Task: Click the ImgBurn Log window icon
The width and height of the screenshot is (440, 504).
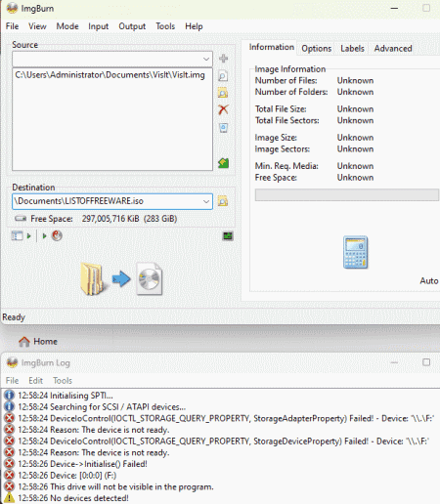Action: [x=12, y=362]
